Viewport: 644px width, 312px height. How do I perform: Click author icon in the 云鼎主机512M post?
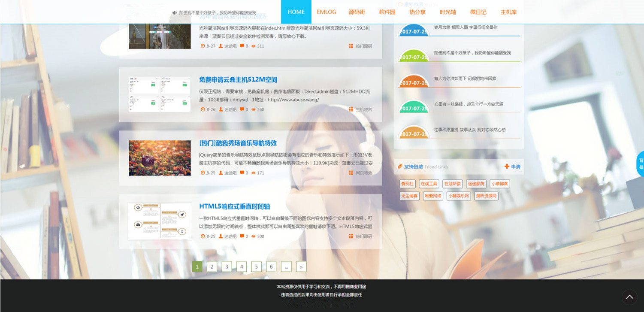coord(221,109)
